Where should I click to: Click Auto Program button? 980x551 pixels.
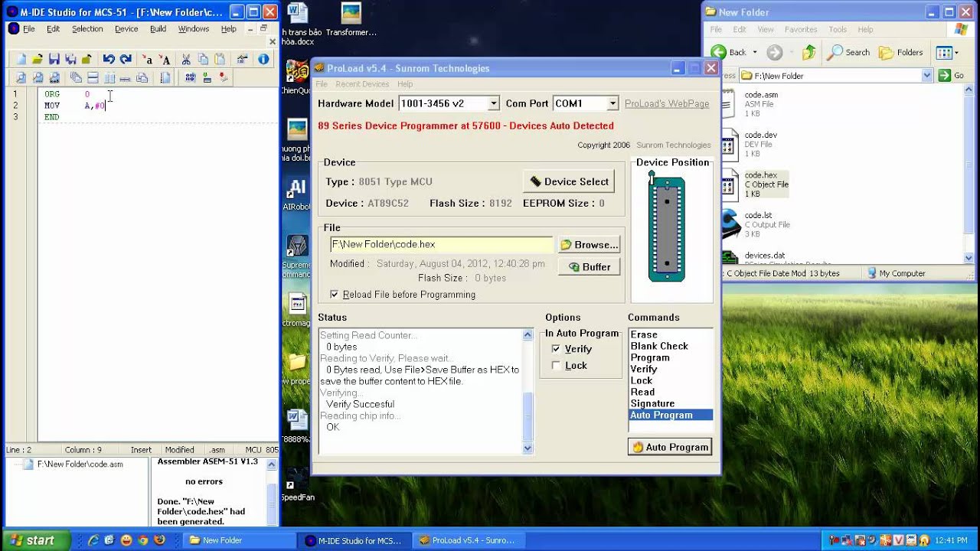[x=670, y=447]
